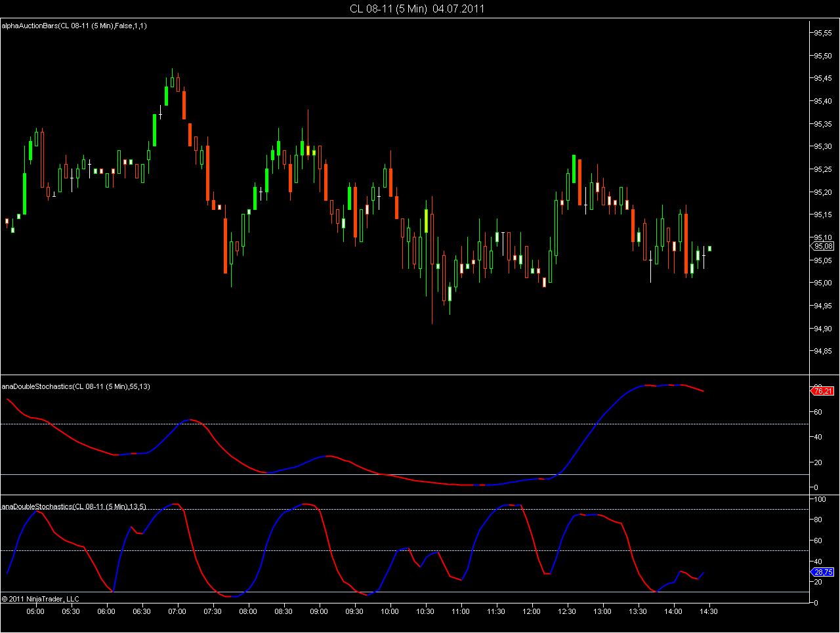840x633 pixels.
Task: Click the 95,25 price axis label
Action: point(823,169)
